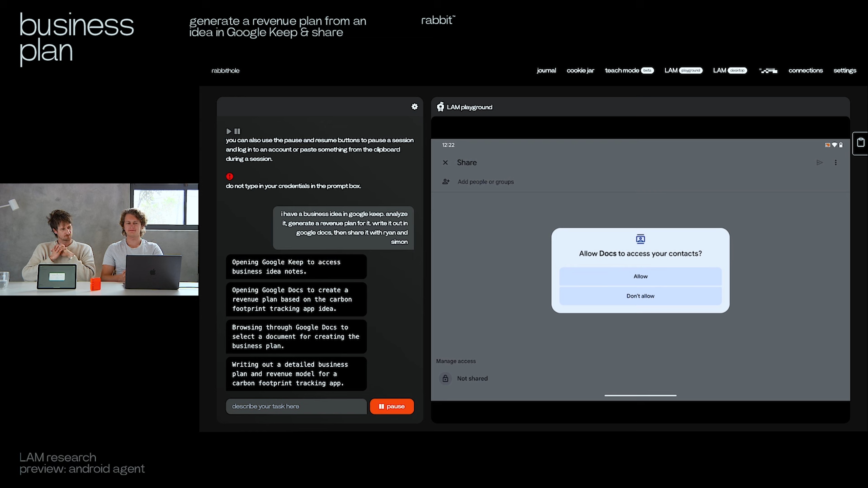Click the LAM playground icon
This screenshot has width=868, height=488.
[x=440, y=107]
